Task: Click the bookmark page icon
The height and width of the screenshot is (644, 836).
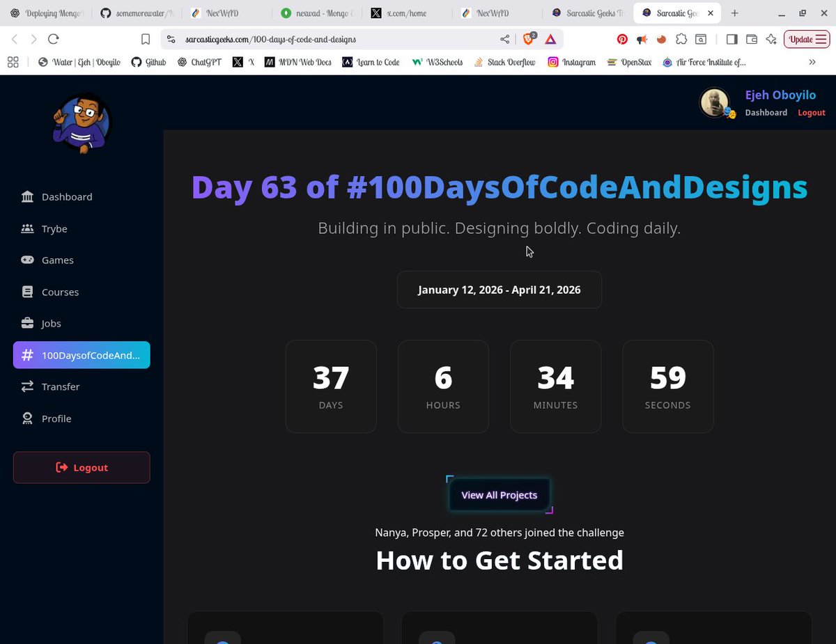Action: [145, 40]
